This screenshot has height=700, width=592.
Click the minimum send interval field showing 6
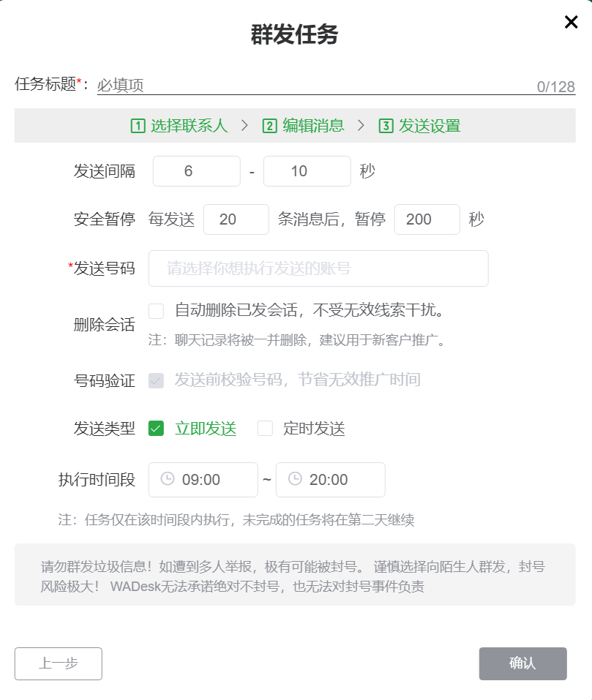pos(196,171)
